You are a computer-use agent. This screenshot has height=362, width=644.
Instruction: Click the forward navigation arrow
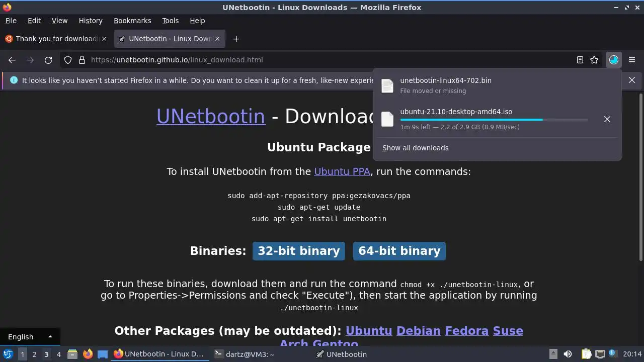(30, 60)
